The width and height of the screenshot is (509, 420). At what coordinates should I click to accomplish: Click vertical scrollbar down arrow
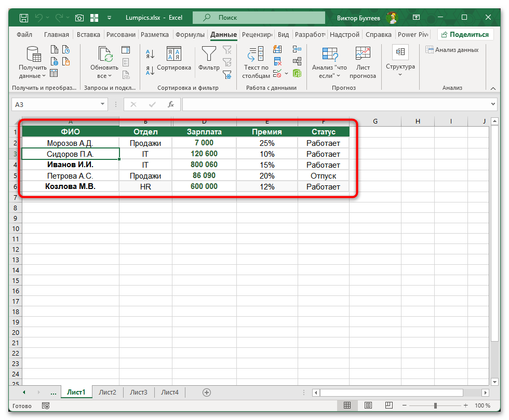click(x=494, y=382)
